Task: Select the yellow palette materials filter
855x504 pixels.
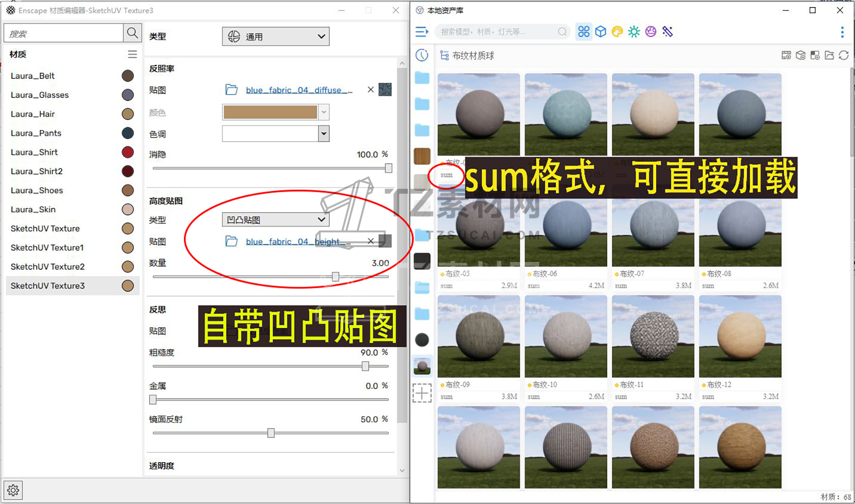Action: point(617,32)
